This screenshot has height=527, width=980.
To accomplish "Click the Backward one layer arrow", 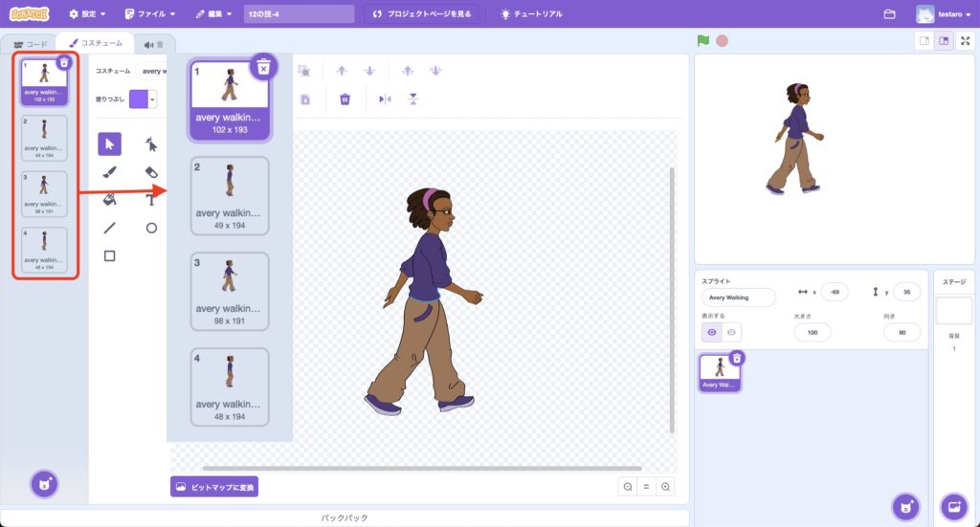I will point(370,71).
